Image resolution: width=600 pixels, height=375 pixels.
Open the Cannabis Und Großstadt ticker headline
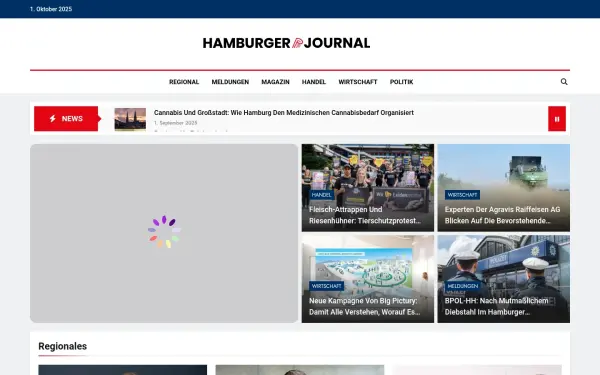coord(284,112)
